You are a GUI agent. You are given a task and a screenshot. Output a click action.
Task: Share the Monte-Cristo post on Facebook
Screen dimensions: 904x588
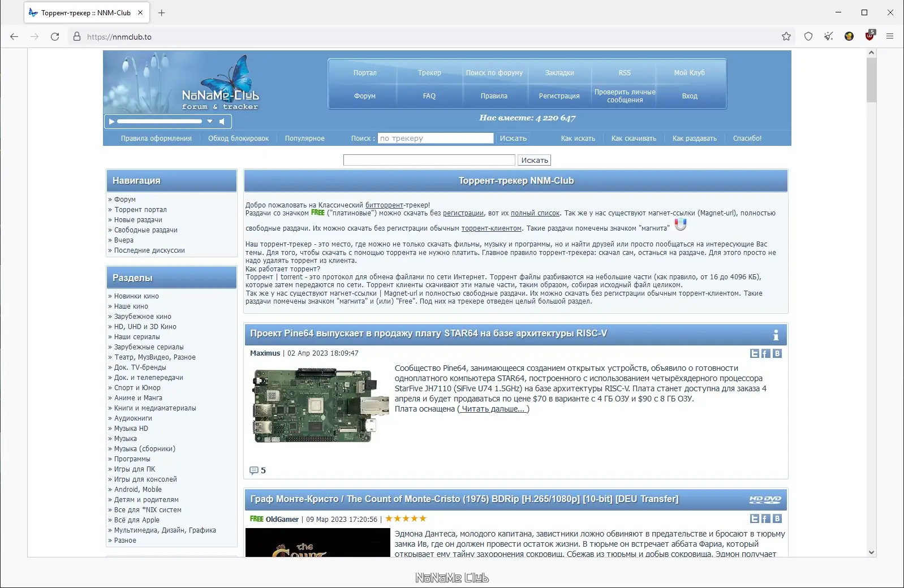(x=765, y=518)
